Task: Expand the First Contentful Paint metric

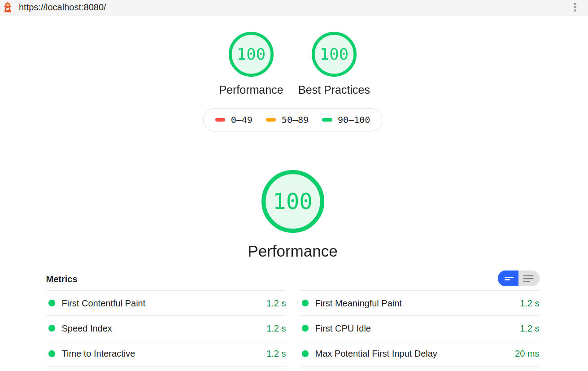Action: [104, 303]
